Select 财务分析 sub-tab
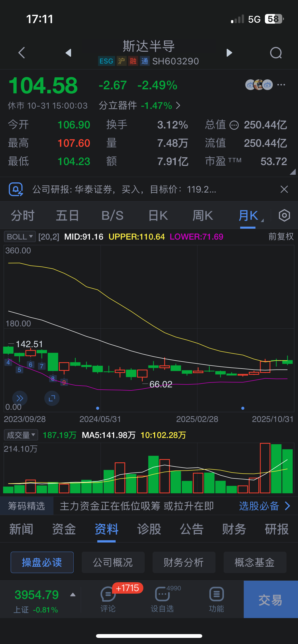 pyautogui.click(x=184, y=562)
